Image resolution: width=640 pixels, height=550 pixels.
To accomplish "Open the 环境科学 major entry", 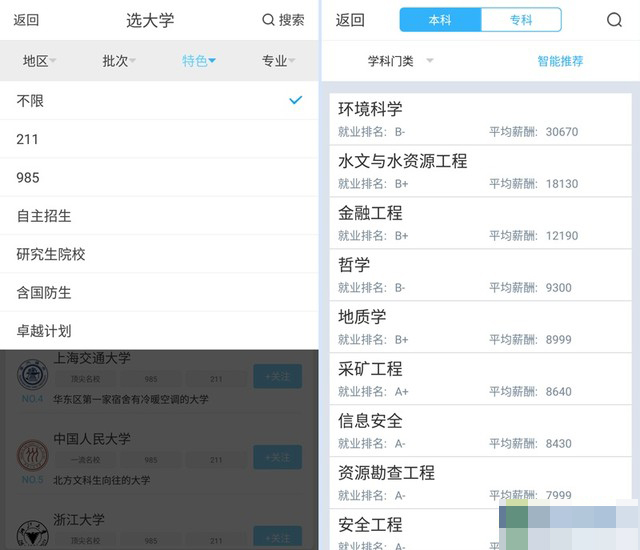I will tap(480, 119).
